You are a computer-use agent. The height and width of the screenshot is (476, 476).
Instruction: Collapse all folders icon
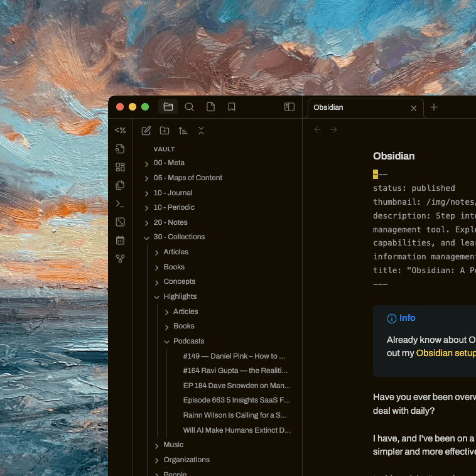[x=201, y=131]
